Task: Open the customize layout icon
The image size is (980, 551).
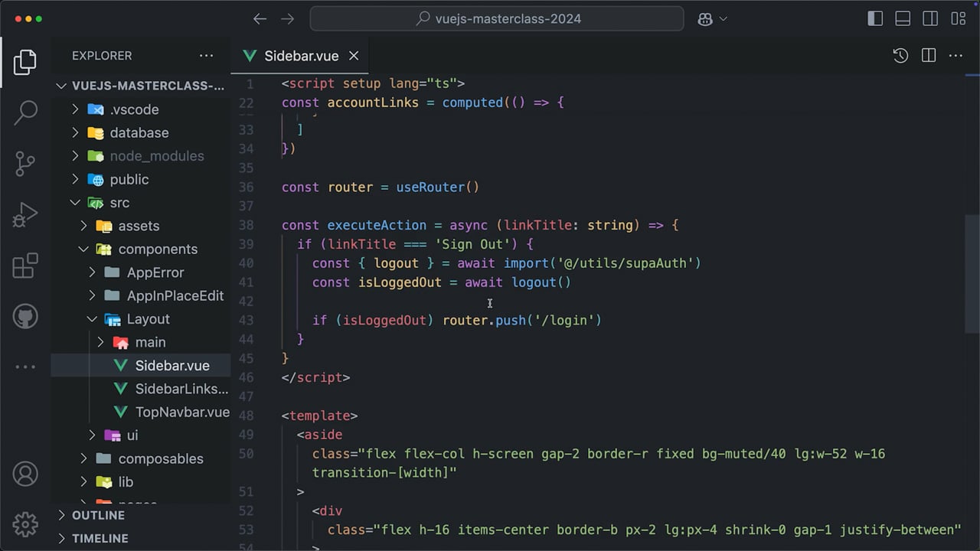Action: 958,19
